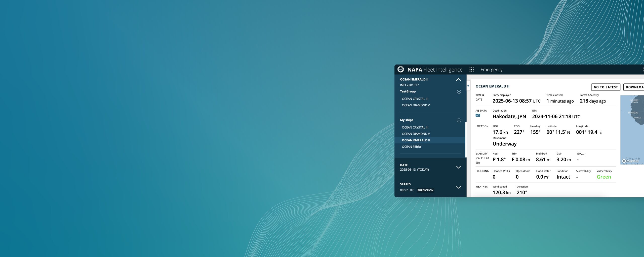
Task: Collapse the sidebar with the arrow handle
Action: click(x=468, y=86)
